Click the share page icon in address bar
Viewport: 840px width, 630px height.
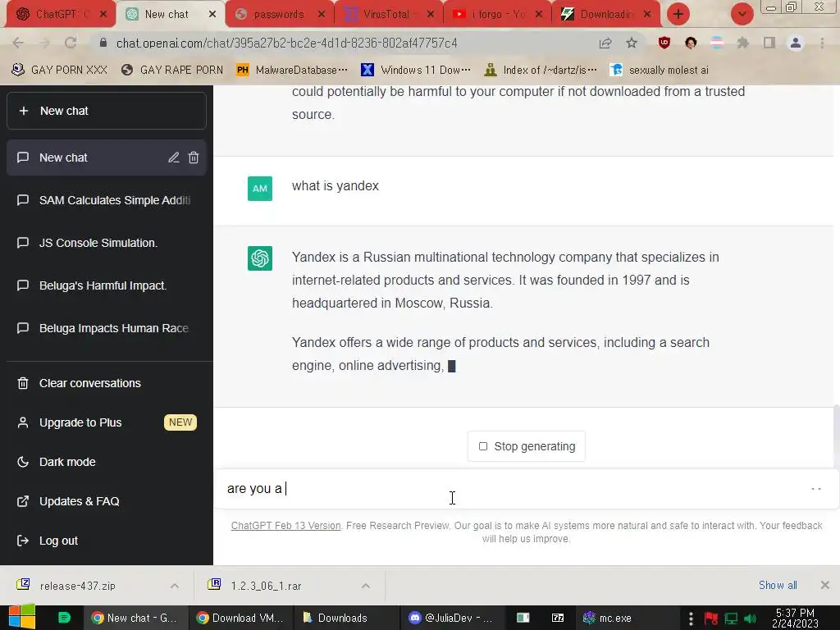point(605,43)
